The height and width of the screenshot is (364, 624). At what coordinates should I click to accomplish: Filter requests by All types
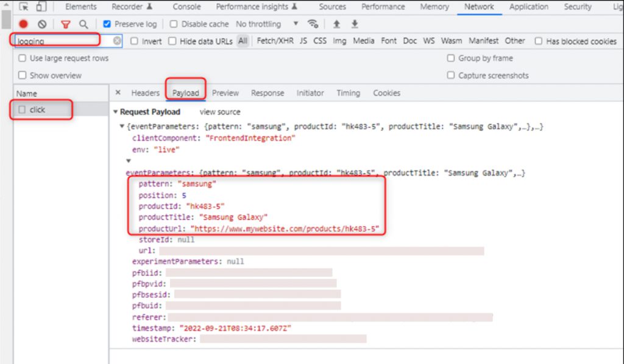pyautogui.click(x=243, y=41)
